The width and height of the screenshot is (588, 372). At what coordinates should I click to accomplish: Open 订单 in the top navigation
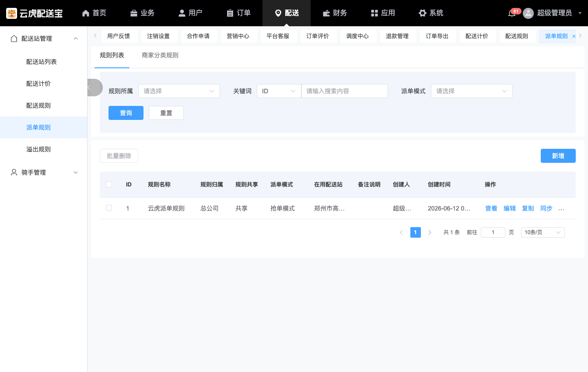[238, 13]
